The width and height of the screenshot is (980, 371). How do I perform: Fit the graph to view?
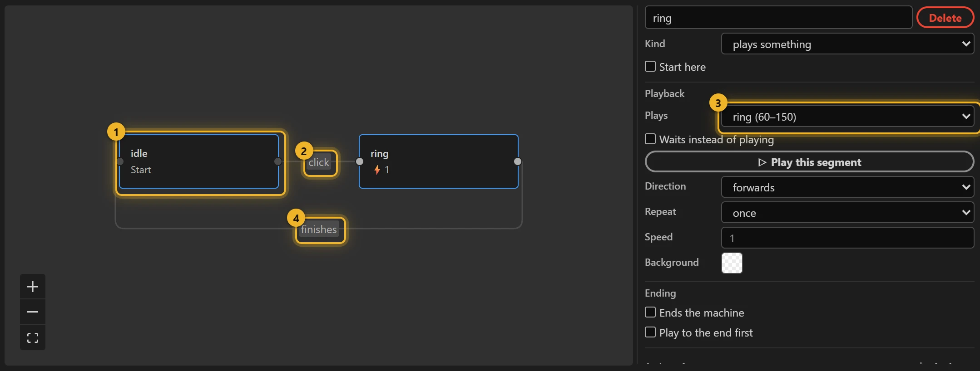33,337
